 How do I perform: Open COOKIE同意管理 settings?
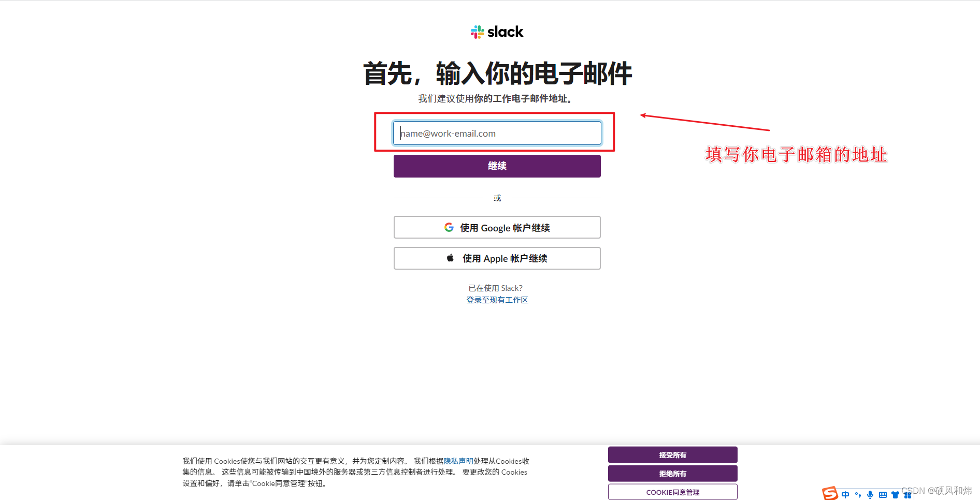click(x=672, y=492)
